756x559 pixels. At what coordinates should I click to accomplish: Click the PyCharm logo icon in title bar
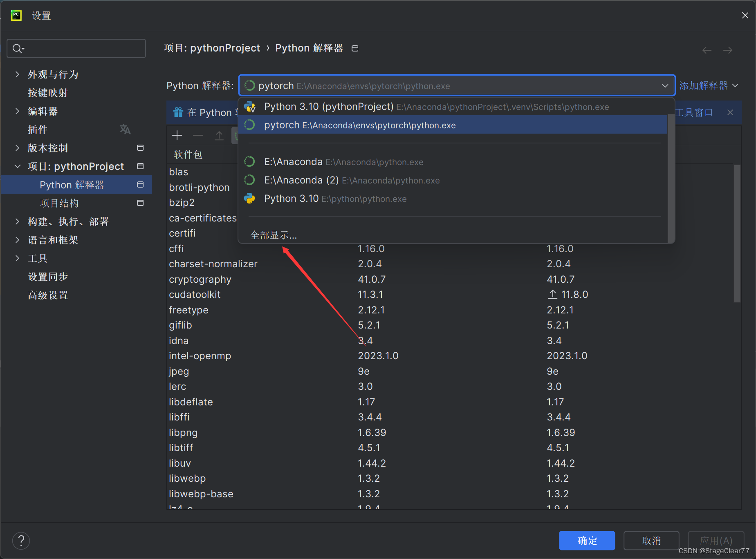point(16,16)
